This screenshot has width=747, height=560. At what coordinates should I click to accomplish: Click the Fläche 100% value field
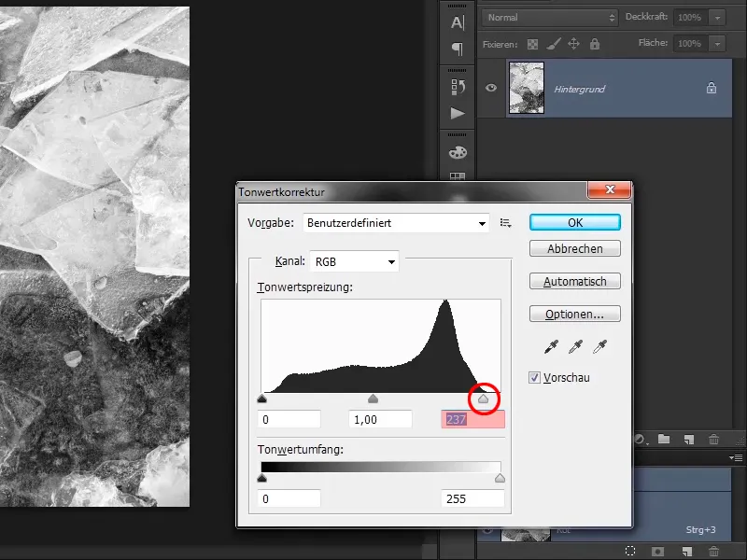pos(690,44)
